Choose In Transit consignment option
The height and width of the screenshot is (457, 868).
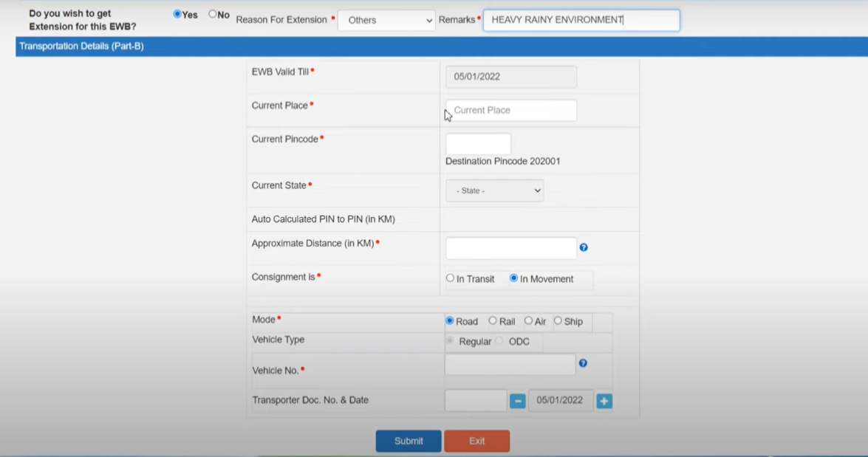pyautogui.click(x=450, y=278)
